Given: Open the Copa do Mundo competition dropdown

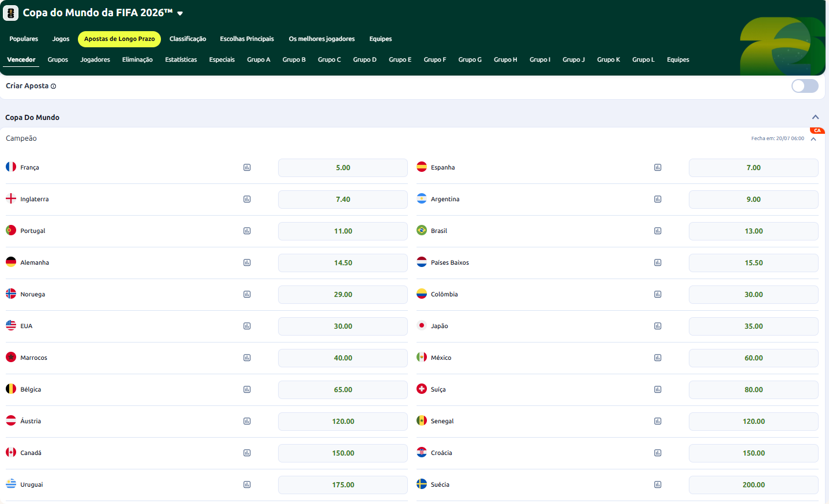Looking at the screenshot, I should [x=180, y=13].
